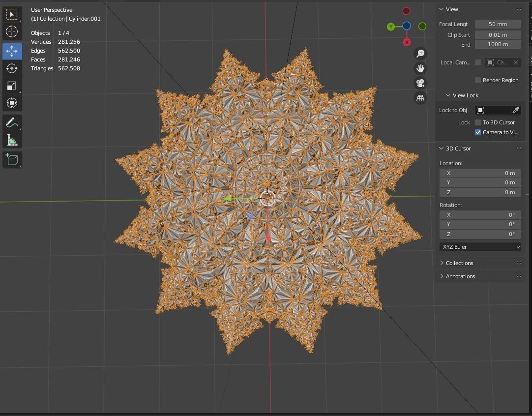Screen dimensions: 532x416
Task: Click the blue Z axis gizmo
Action: [407, 26]
